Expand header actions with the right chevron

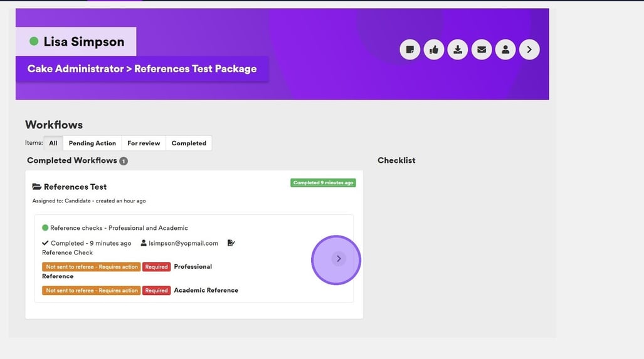click(529, 49)
